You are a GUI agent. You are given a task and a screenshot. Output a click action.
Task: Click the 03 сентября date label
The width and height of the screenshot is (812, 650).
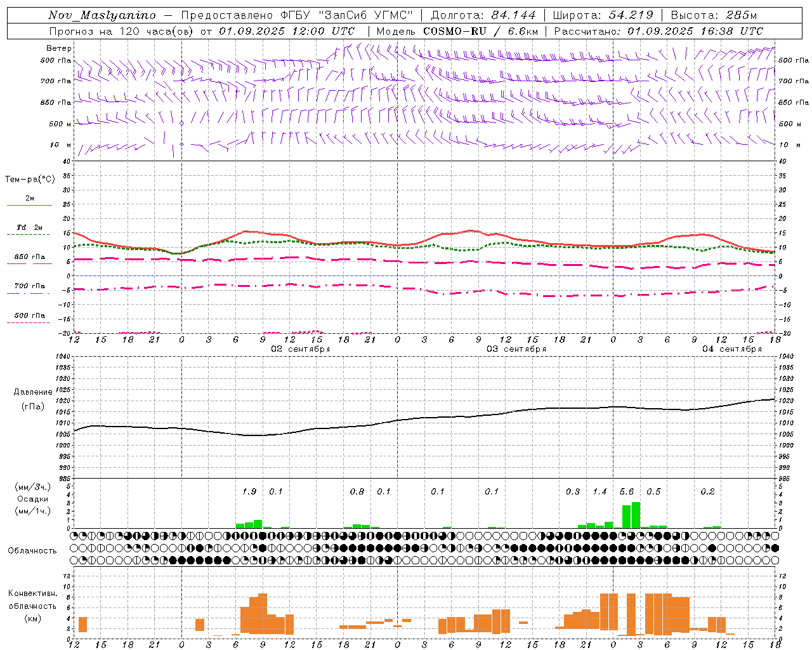[516, 349]
